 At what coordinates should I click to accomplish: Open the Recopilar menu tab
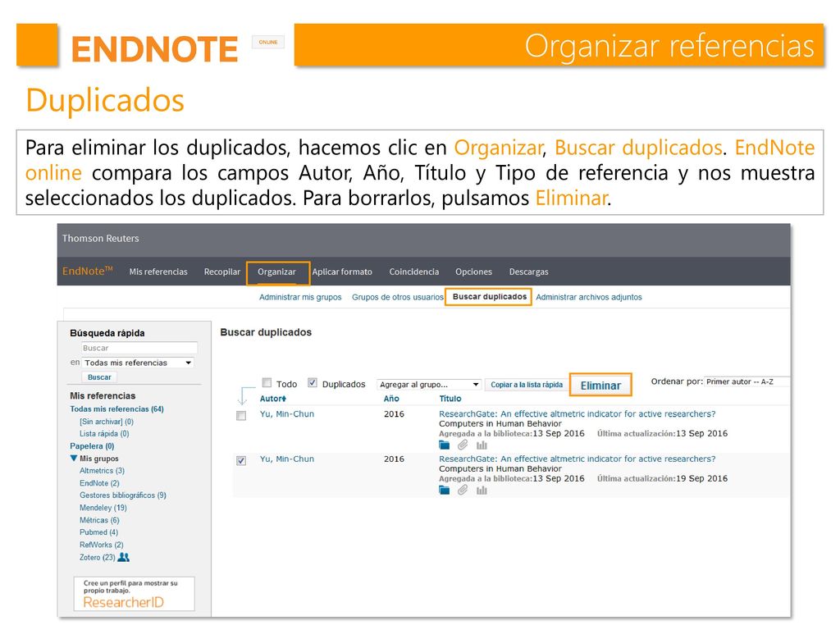(222, 272)
